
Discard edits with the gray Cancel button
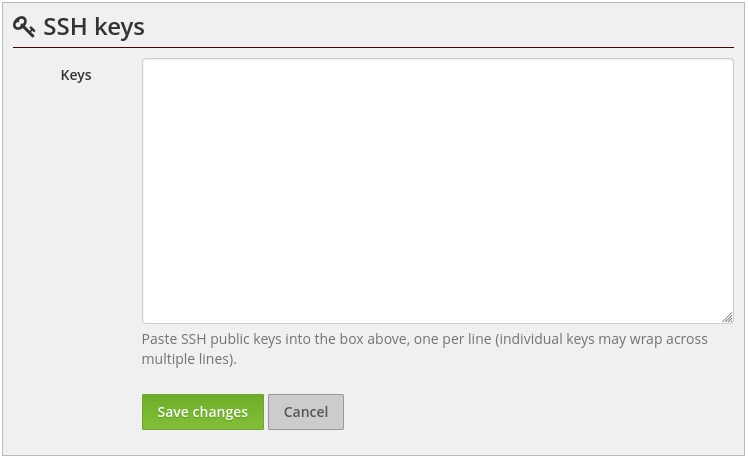(306, 412)
